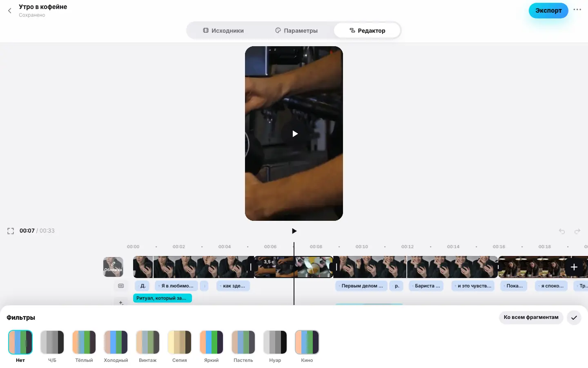Screen dimensions: 588x368
Task: Select the subtitle 'как зде...'
Action: point(233,286)
